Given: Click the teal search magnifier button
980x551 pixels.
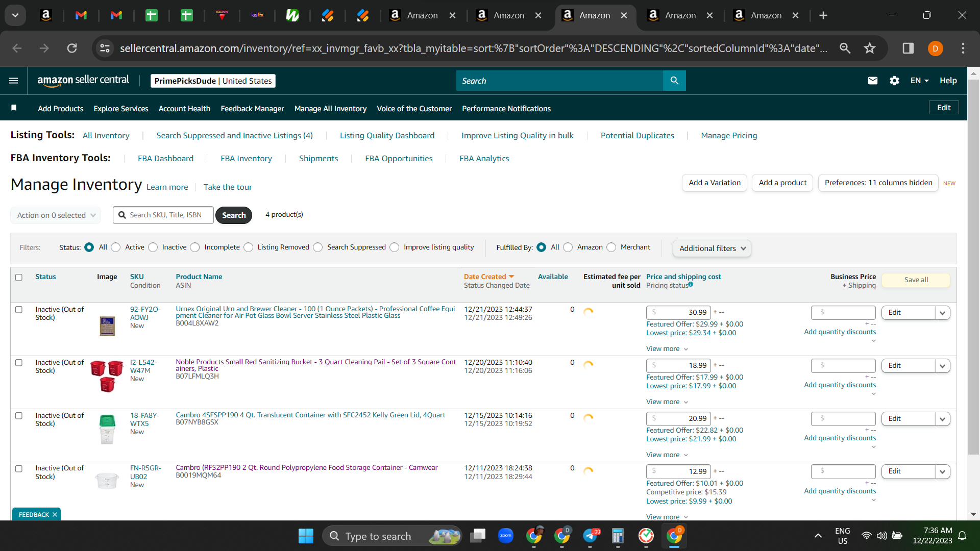Looking at the screenshot, I should coord(674,81).
